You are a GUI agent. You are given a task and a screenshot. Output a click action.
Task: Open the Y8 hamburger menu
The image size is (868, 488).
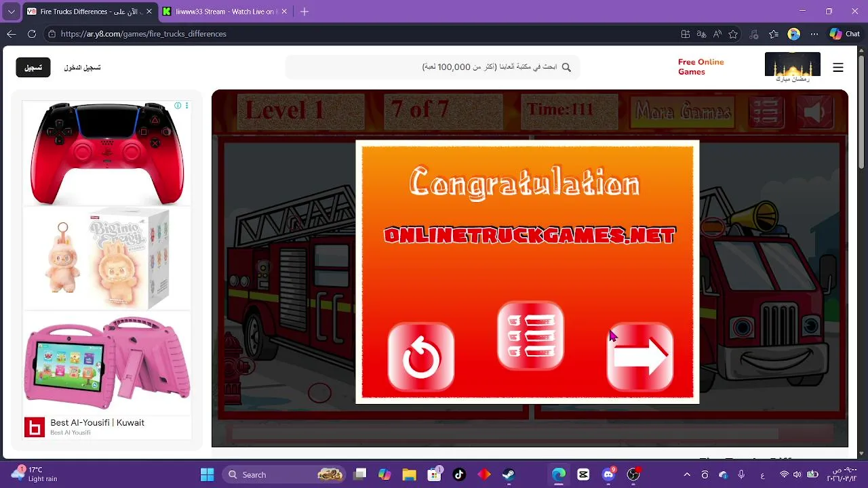click(838, 67)
